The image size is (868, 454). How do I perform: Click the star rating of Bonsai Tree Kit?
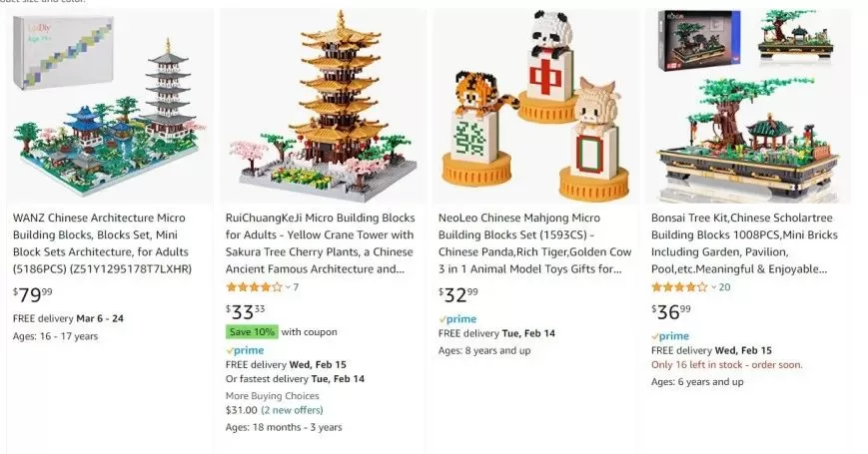click(679, 287)
